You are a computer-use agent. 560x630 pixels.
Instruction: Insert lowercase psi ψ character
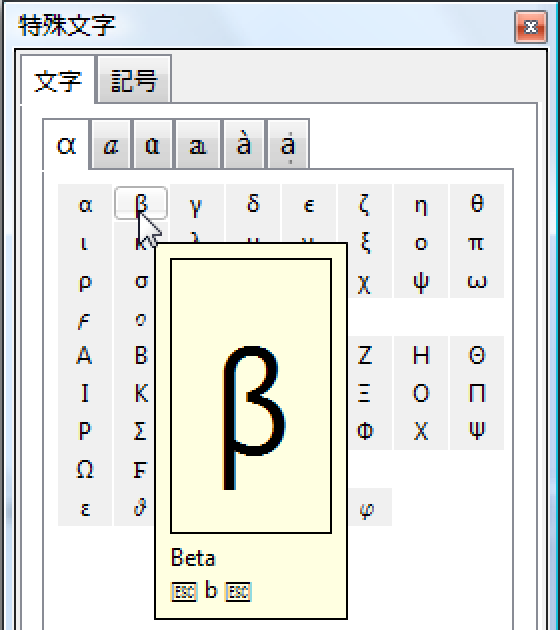pos(421,280)
